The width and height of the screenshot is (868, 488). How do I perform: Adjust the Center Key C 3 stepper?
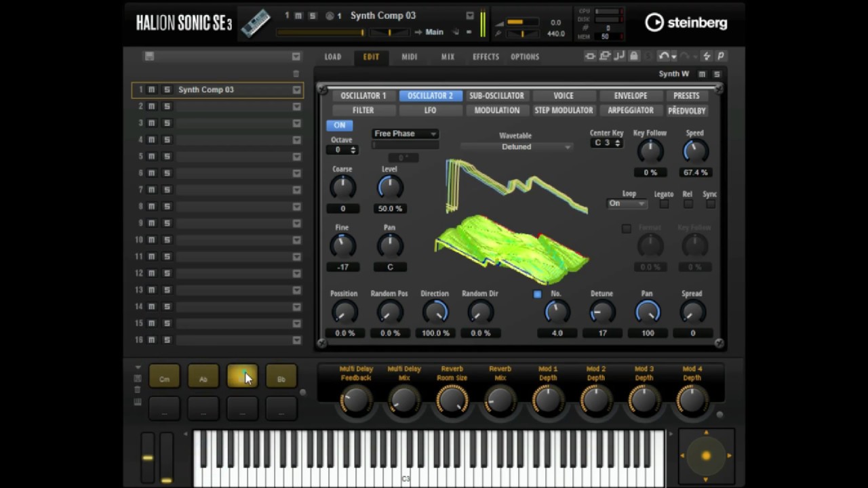617,143
